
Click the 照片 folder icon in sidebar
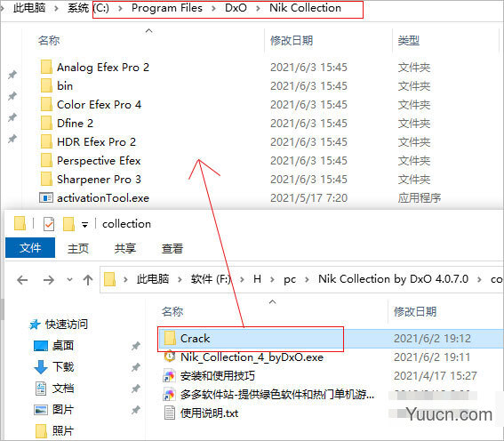point(41,431)
